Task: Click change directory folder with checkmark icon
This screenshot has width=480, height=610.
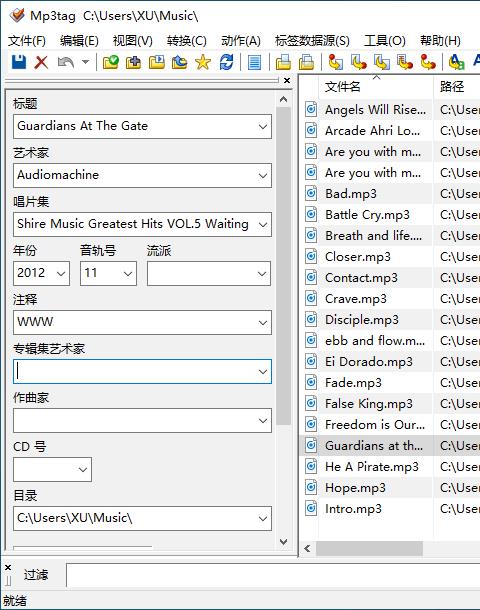Action: [x=110, y=62]
